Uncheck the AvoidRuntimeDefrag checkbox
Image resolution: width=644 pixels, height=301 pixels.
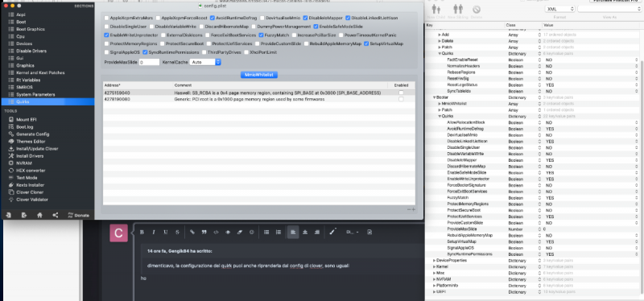(x=213, y=18)
